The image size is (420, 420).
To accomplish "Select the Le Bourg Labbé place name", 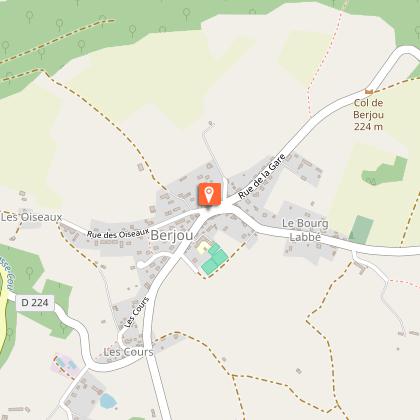I will pos(305,230).
